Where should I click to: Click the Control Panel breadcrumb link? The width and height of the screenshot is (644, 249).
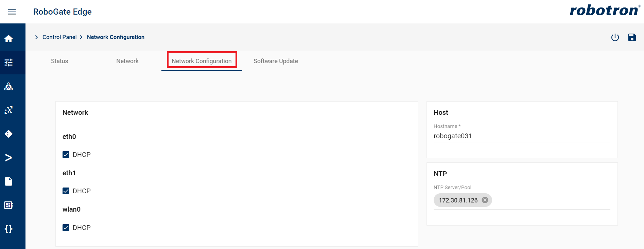(59, 37)
